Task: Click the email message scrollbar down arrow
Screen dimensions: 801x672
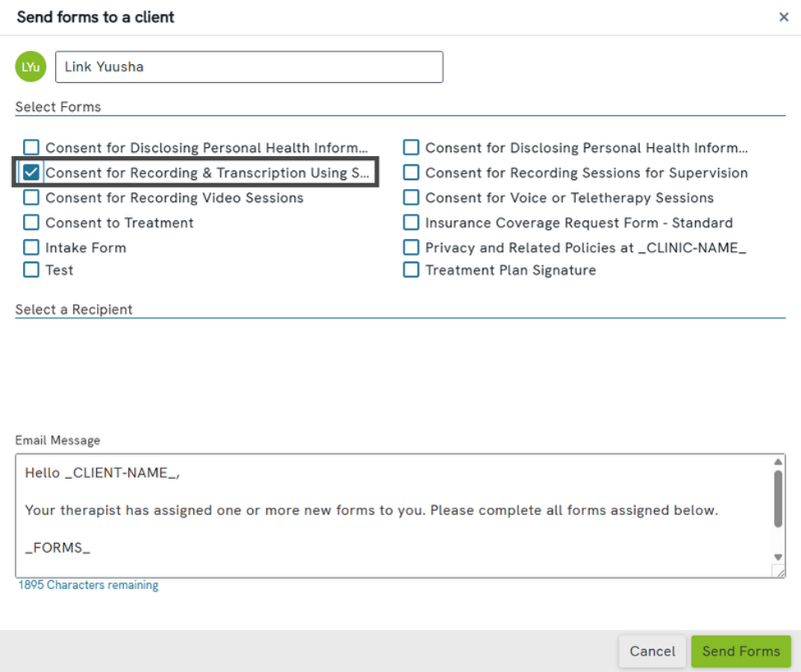Action: [x=778, y=557]
